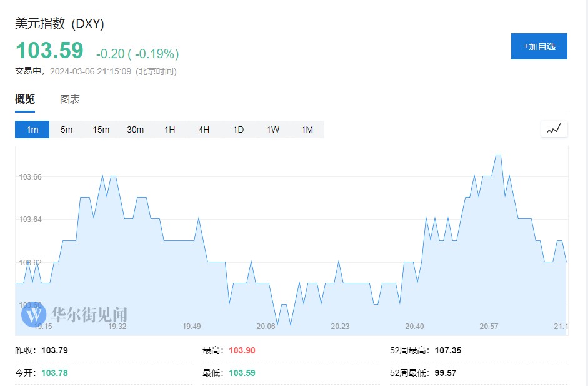Screen dimensions: 588x386
Task: Switch chart to 4H interval
Action: [204, 130]
